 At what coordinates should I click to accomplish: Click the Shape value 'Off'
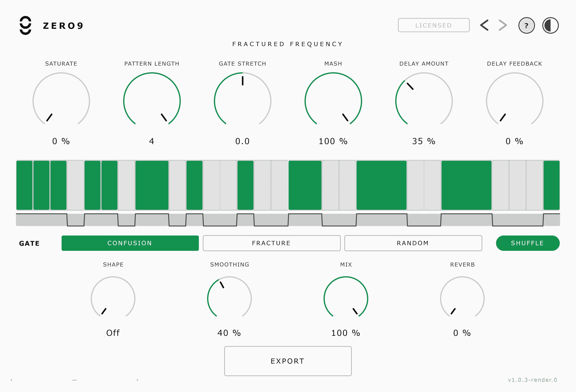[113, 333]
